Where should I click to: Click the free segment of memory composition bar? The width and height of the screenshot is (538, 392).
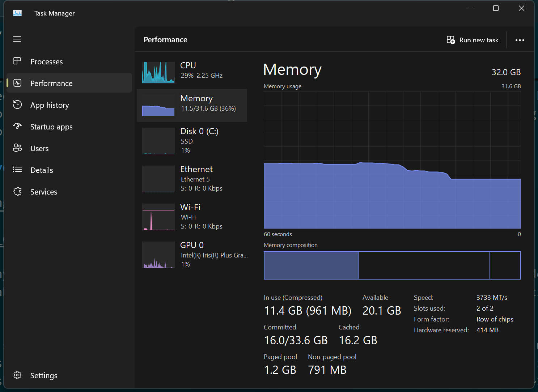(505, 265)
